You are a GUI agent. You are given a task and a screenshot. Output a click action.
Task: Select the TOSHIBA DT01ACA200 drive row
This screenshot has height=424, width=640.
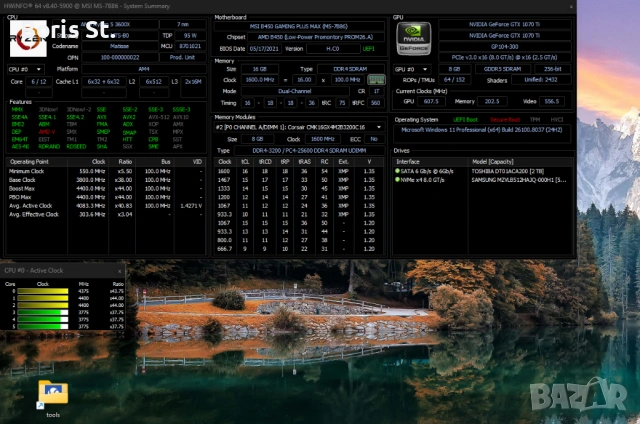click(x=482, y=171)
